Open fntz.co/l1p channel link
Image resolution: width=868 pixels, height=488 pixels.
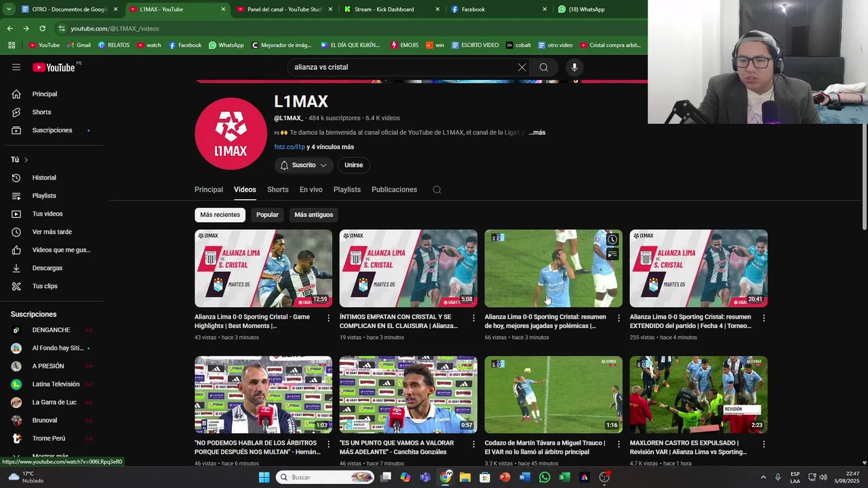pos(290,147)
